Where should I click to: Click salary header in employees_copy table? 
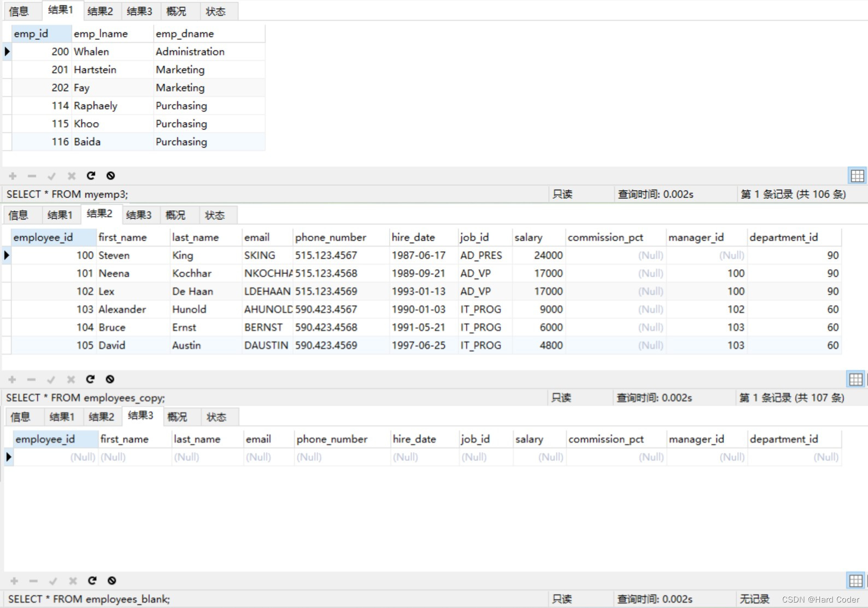coord(538,238)
